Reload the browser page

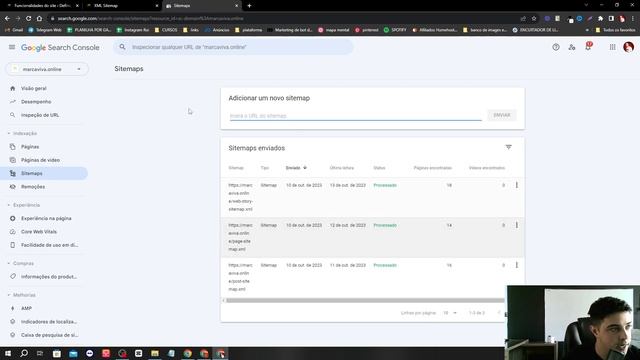coord(28,18)
